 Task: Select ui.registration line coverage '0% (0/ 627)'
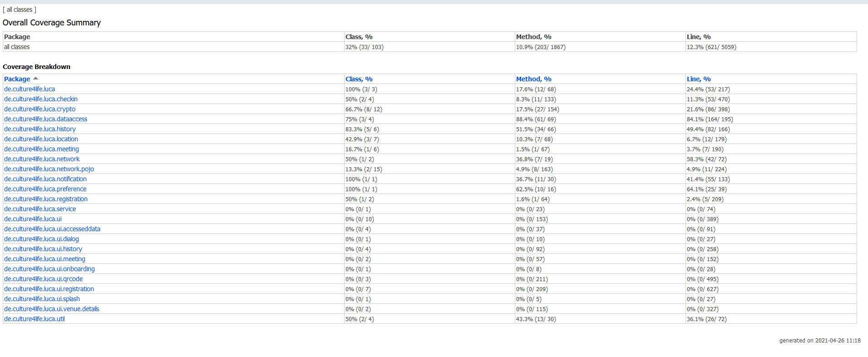[703, 289]
